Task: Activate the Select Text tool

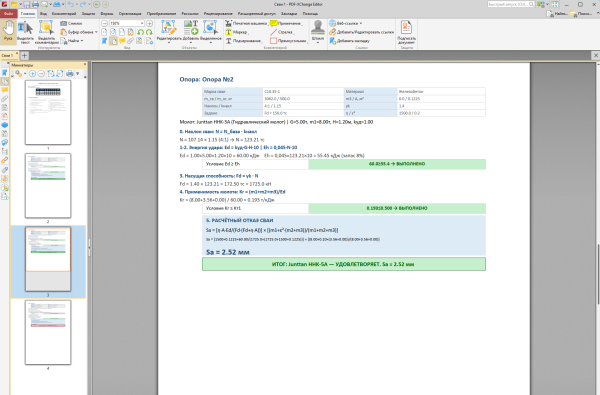Action: pyautogui.click(x=25, y=32)
